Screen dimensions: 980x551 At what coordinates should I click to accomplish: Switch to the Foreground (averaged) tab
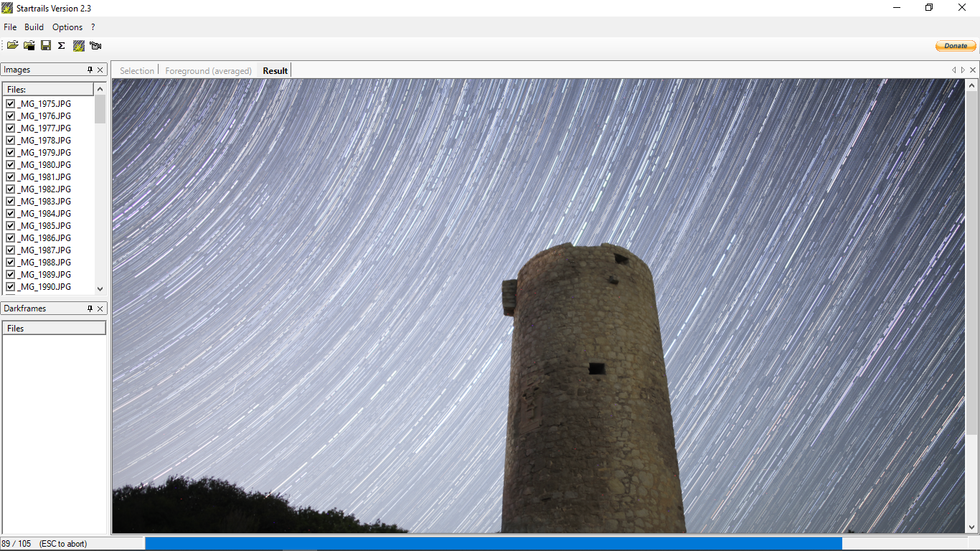(208, 71)
